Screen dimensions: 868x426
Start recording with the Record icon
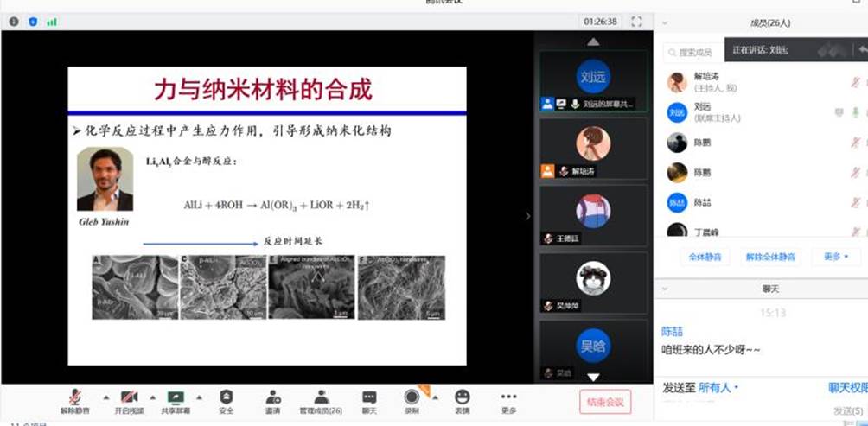412,397
